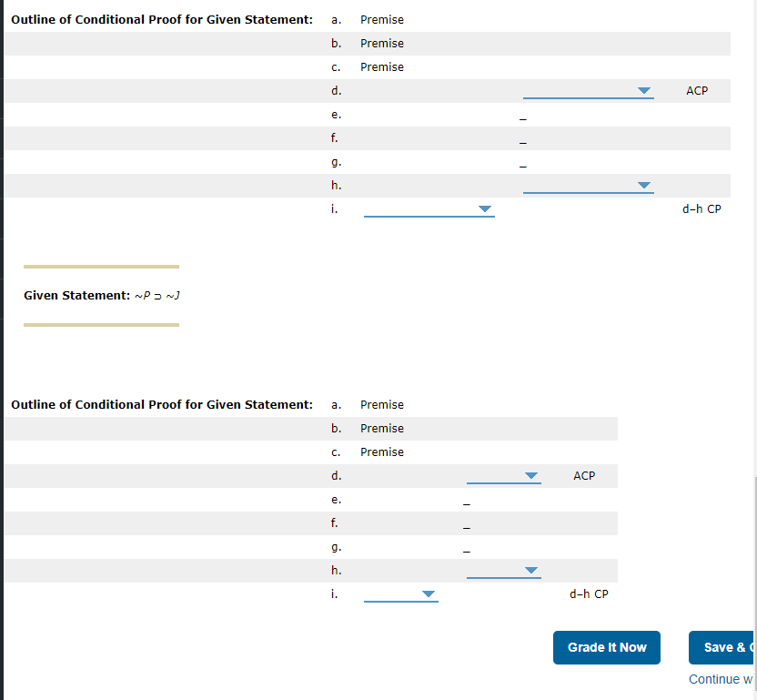Open the step d justification dropdown labeled ACP
The height and width of the screenshot is (700, 757).
click(588, 91)
